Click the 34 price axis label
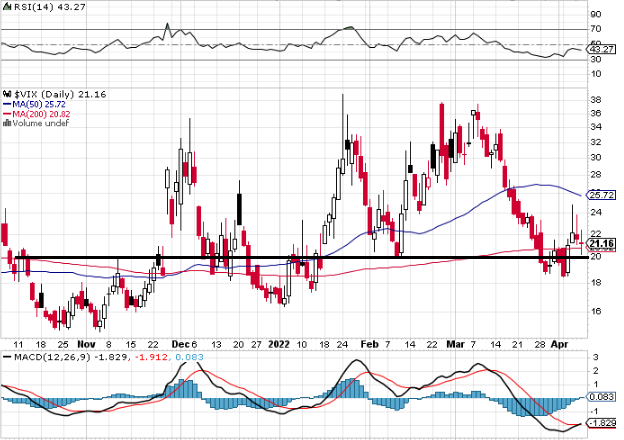624x440 pixels. pyautogui.click(x=596, y=127)
